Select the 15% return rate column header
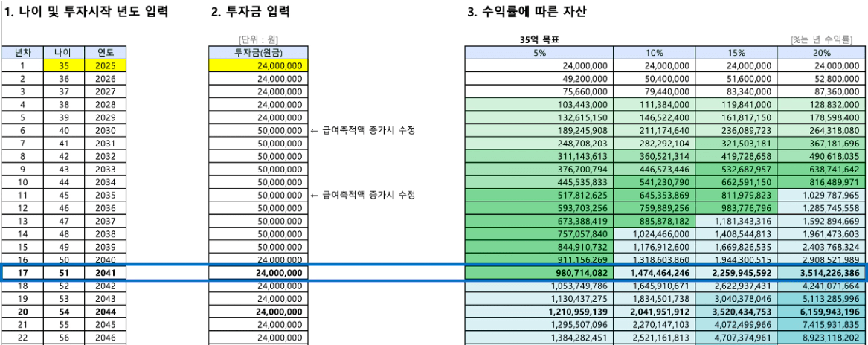The width and height of the screenshot is (868, 345). click(x=736, y=52)
